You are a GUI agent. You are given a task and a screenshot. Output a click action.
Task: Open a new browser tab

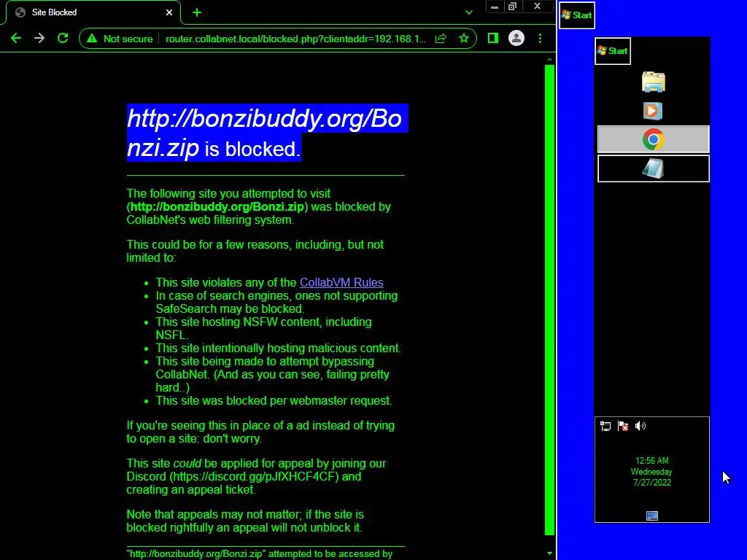pos(197,13)
